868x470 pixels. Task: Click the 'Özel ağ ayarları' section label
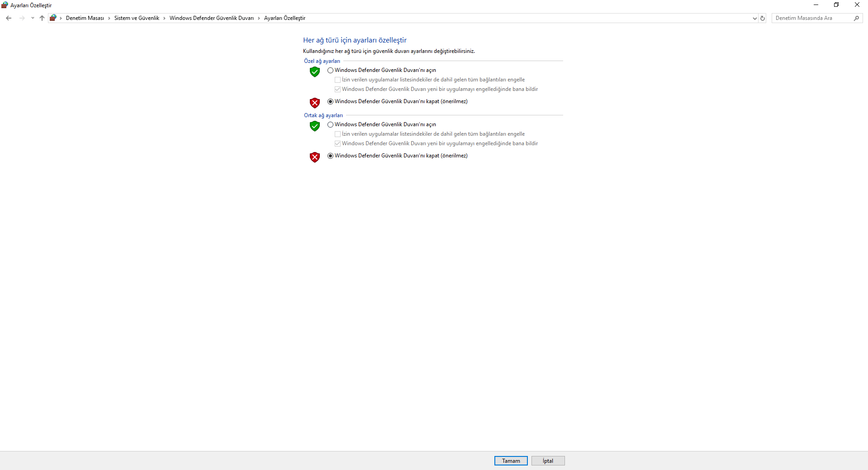point(322,61)
